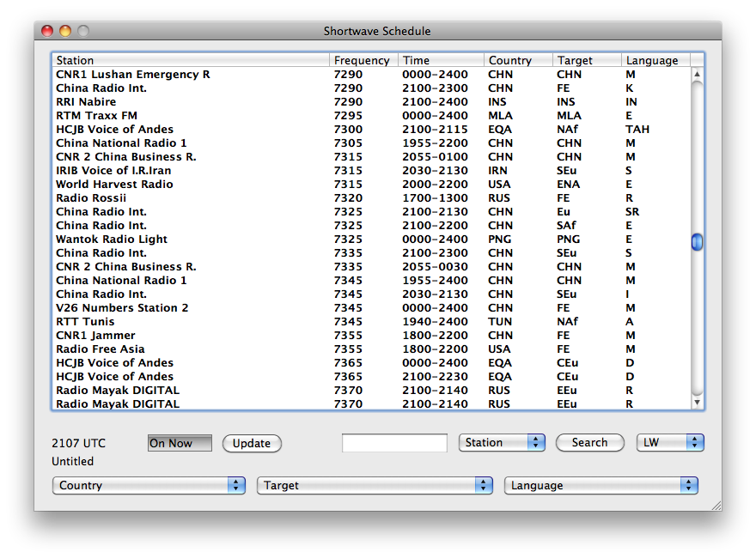Select the IRIB Voice of I.R.Iran row
This screenshot has height=558, width=756.
tap(371, 171)
